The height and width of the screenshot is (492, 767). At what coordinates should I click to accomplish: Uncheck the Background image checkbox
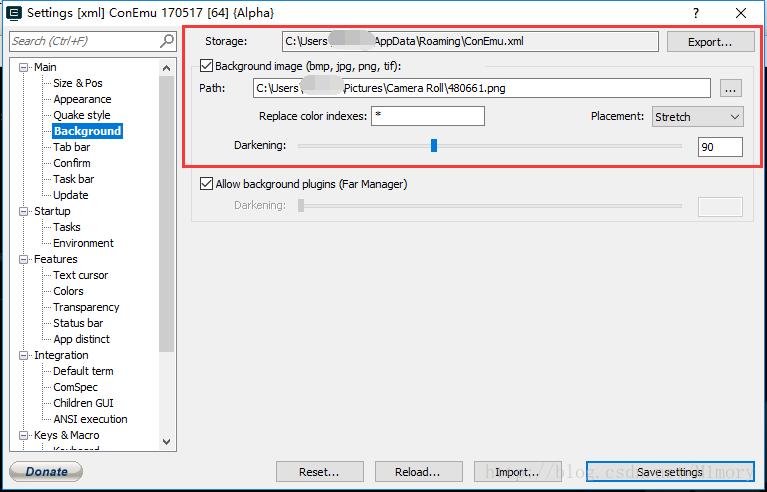(206, 66)
